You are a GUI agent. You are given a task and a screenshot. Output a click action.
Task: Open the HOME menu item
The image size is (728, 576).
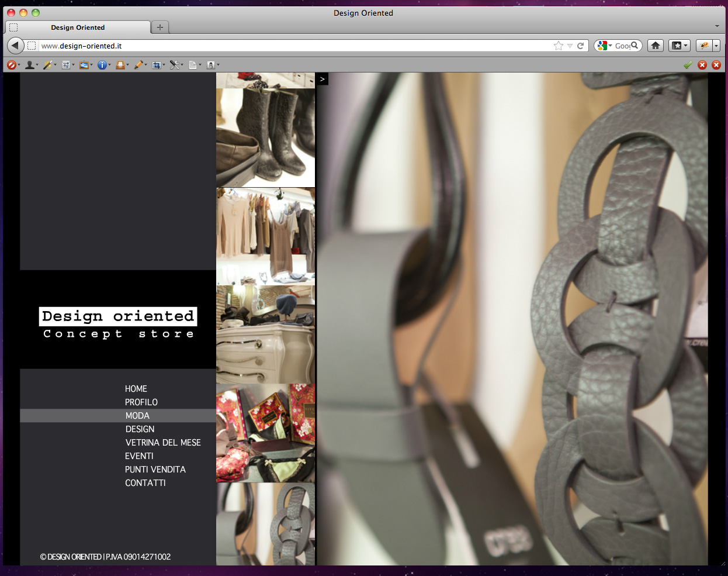(136, 389)
